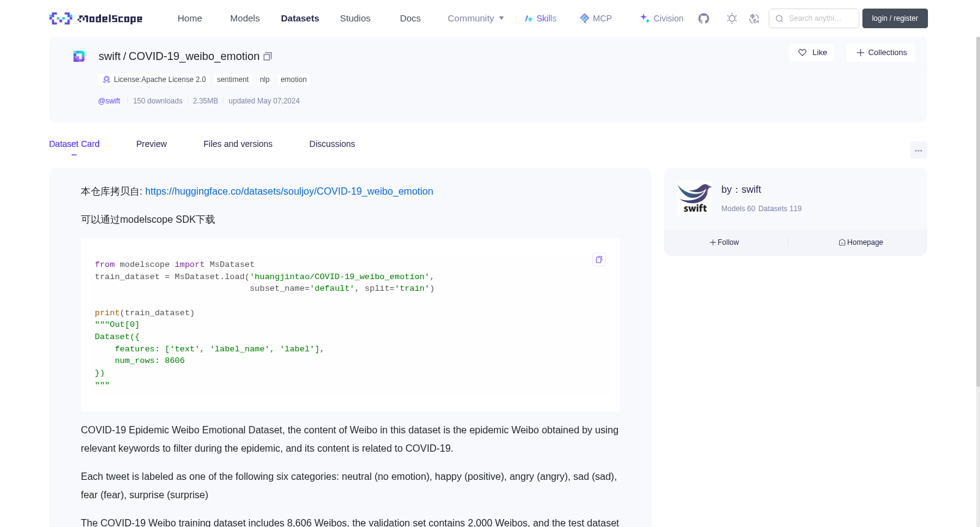The height and width of the screenshot is (527, 980).
Task: Click 'Datasets 119' count text
Action: point(780,209)
